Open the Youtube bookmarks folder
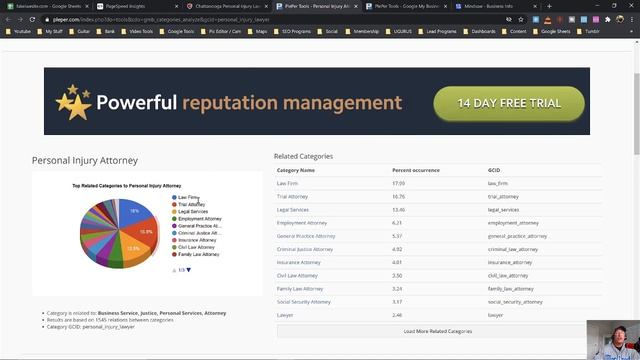Screen dimensions: 640x360 (19, 31)
